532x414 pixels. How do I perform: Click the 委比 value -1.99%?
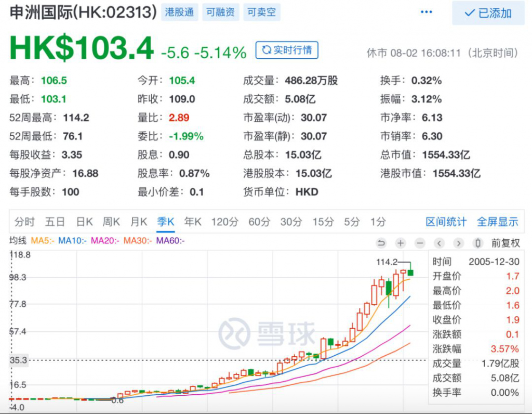[186, 136]
